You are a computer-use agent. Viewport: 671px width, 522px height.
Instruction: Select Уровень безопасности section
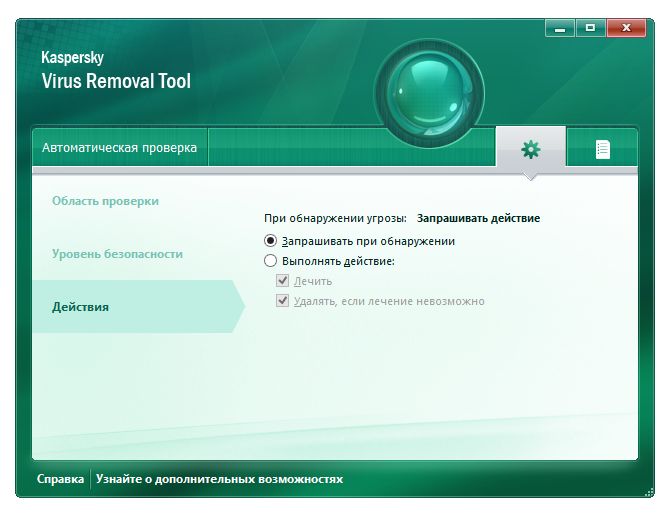(117, 254)
